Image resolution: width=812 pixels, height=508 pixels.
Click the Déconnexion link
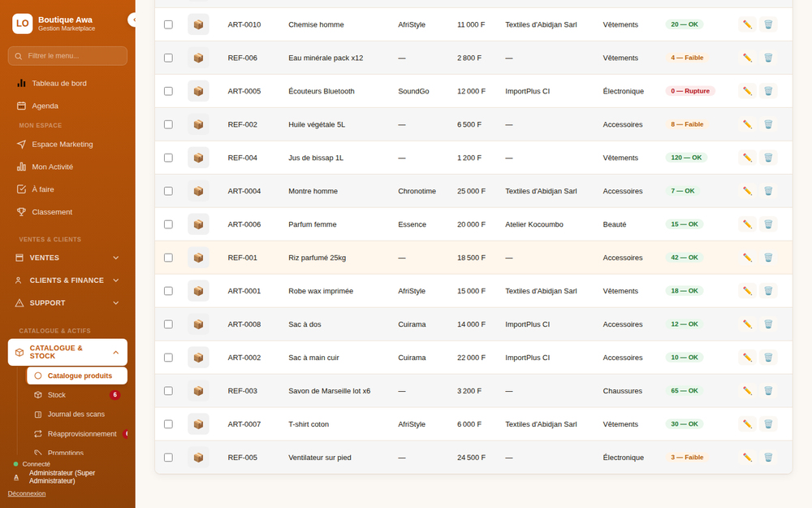pyautogui.click(x=27, y=493)
